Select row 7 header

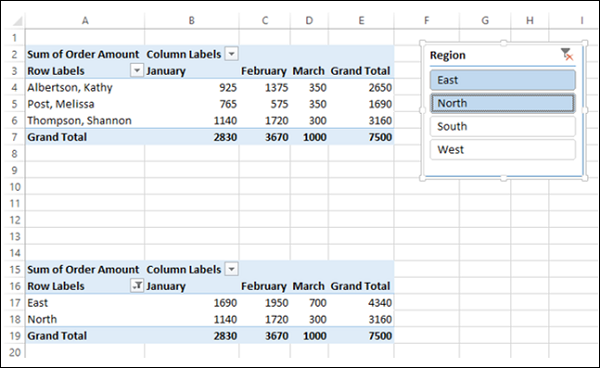point(14,137)
